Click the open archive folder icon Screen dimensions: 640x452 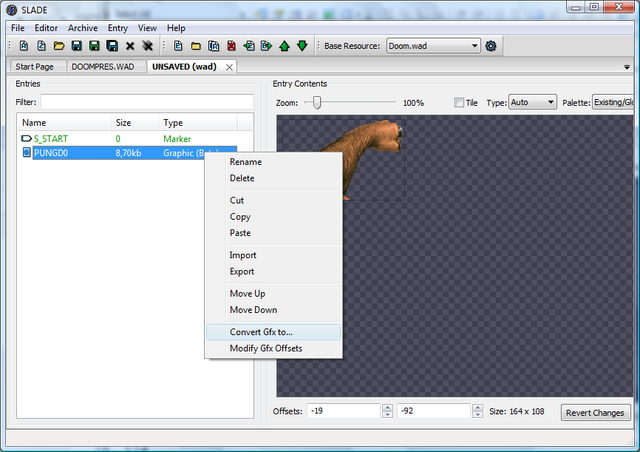pos(59,46)
